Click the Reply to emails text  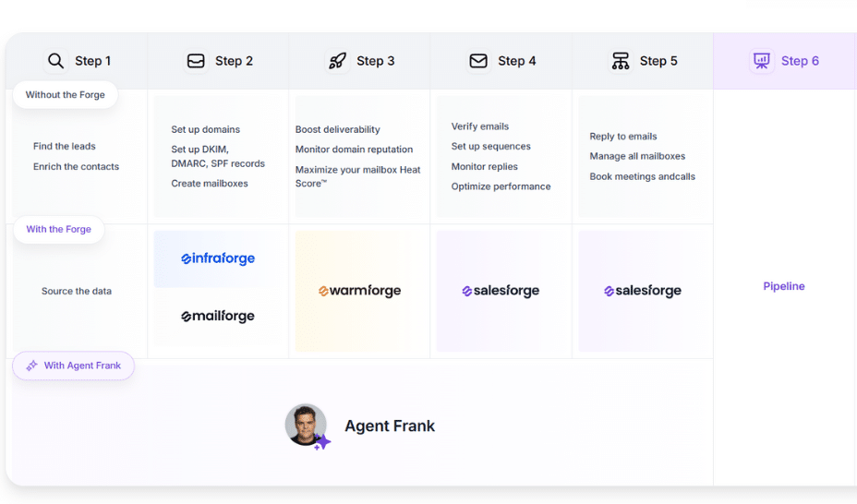click(x=623, y=137)
